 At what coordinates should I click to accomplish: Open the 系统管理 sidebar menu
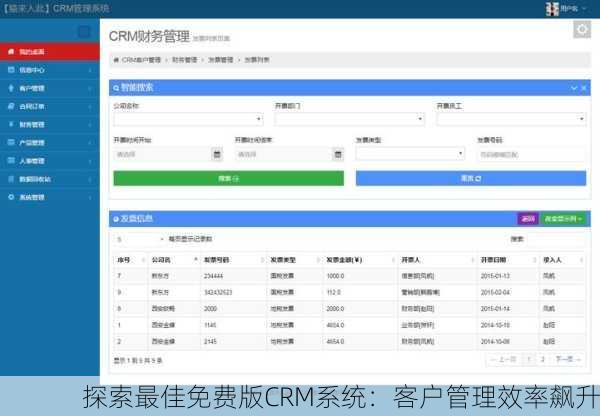coord(50,197)
